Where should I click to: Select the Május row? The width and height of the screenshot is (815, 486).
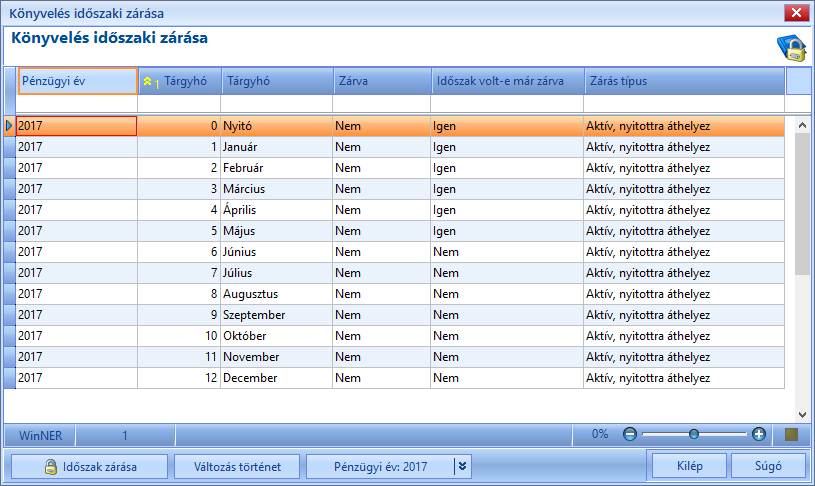click(400, 231)
